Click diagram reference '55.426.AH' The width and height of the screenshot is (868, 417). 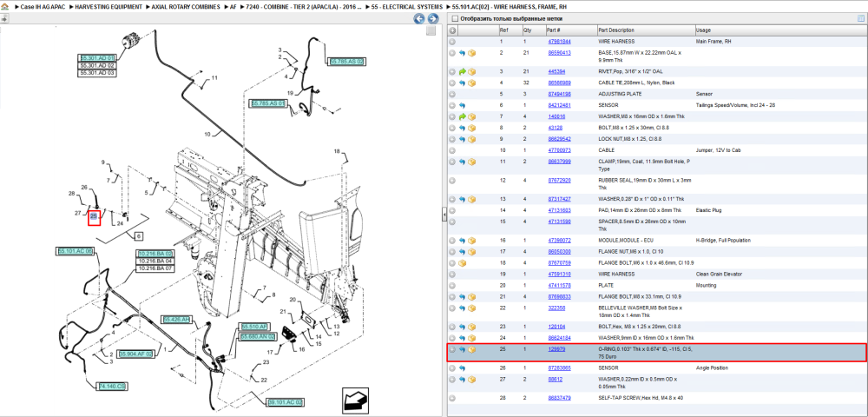[x=177, y=320]
